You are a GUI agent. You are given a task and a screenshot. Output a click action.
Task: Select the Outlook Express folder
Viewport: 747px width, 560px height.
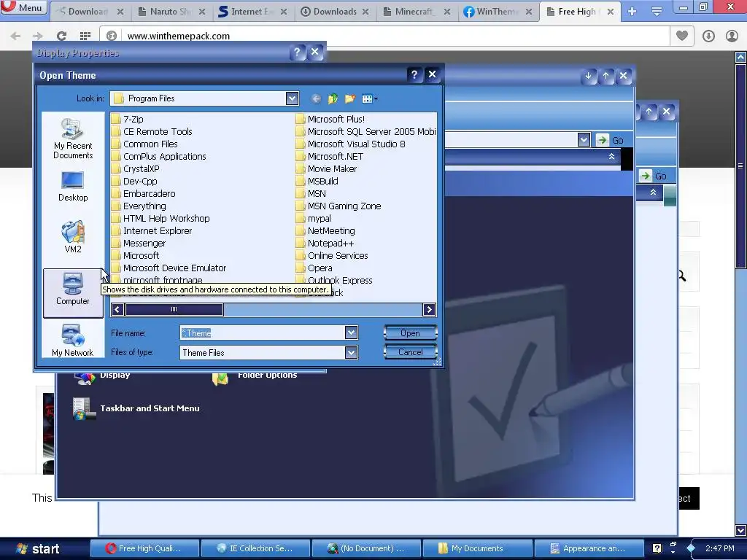click(334, 280)
